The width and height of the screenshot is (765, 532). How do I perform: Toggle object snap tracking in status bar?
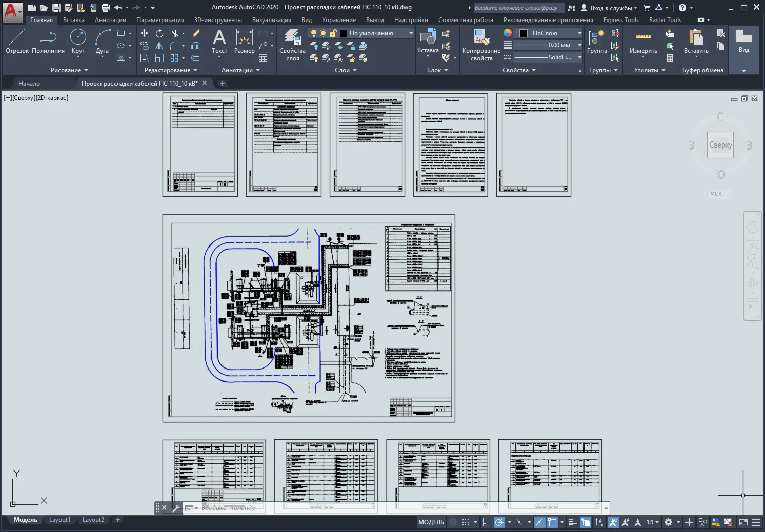[539, 522]
